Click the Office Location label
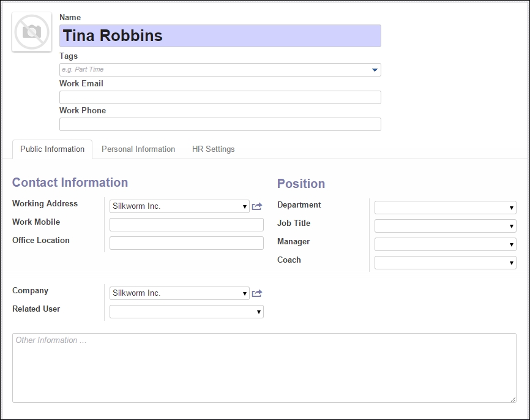The width and height of the screenshot is (530, 420). click(41, 240)
